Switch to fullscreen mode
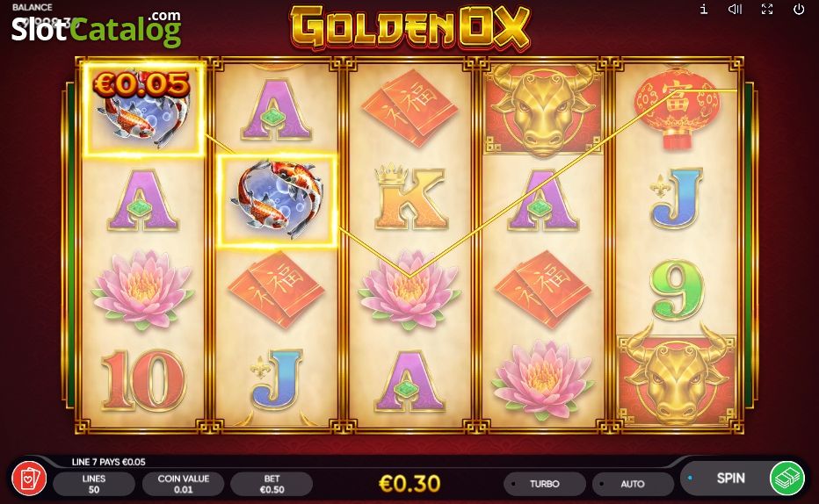The height and width of the screenshot is (504, 819). (767, 9)
